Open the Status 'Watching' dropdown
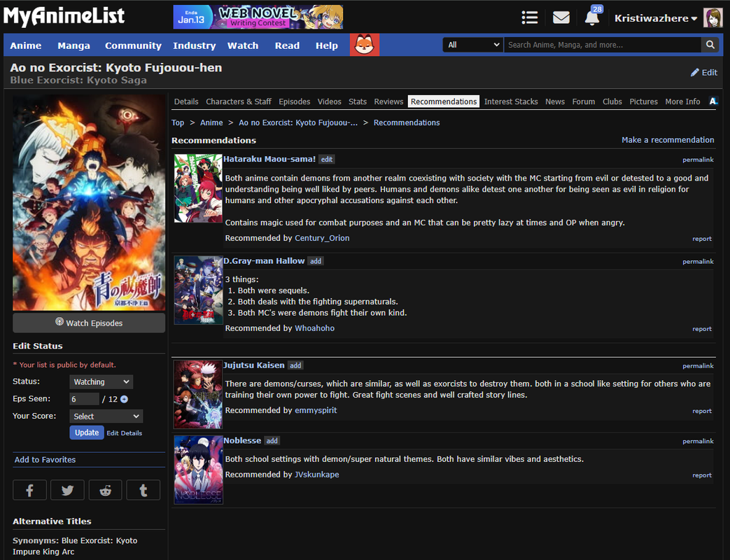Viewport: 730px width, 560px height. tap(101, 381)
